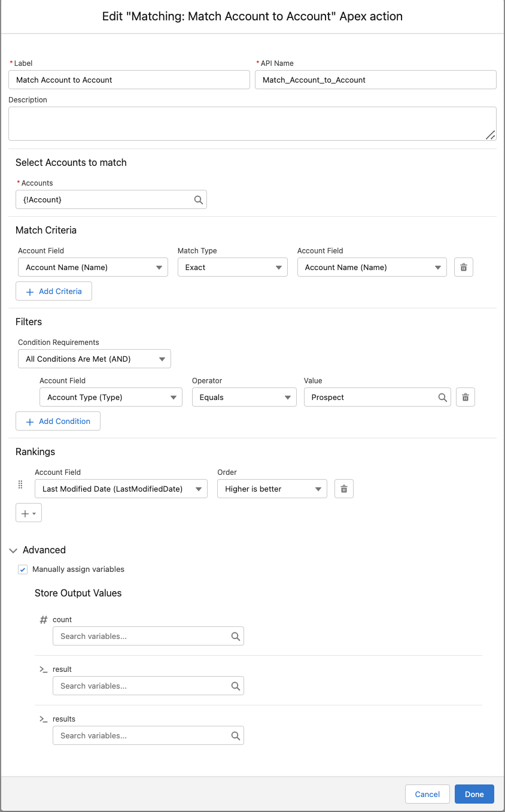
Task: Click the search icon for count variable
Action: point(236,637)
